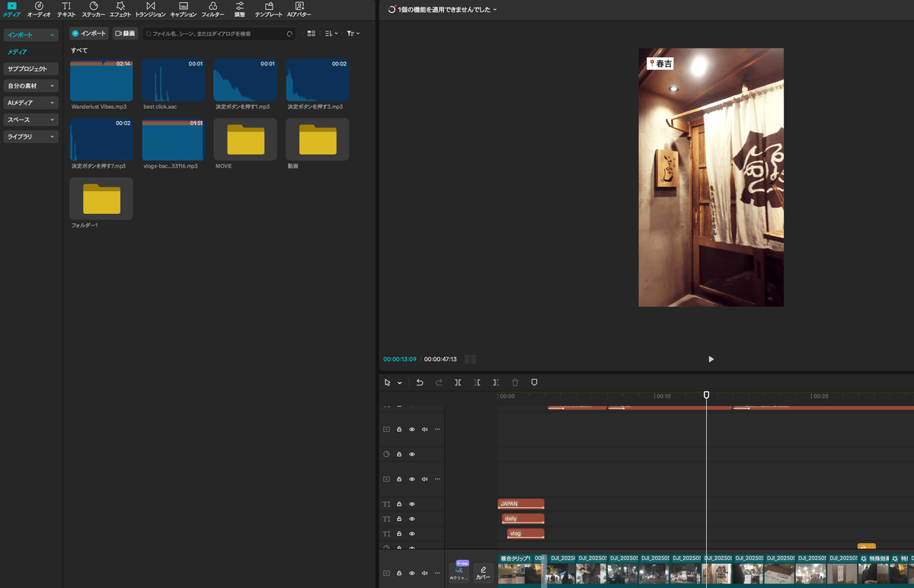Lock the main video track

click(398, 573)
